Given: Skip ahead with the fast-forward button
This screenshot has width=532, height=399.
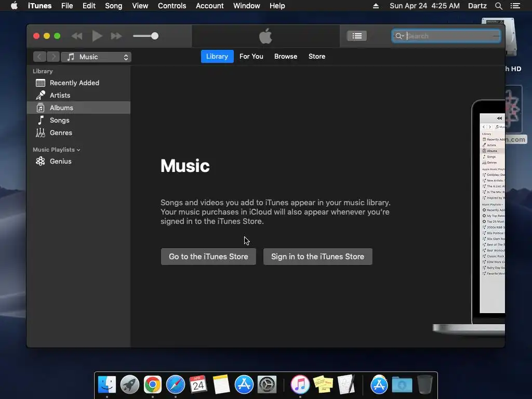Looking at the screenshot, I should pos(116,36).
